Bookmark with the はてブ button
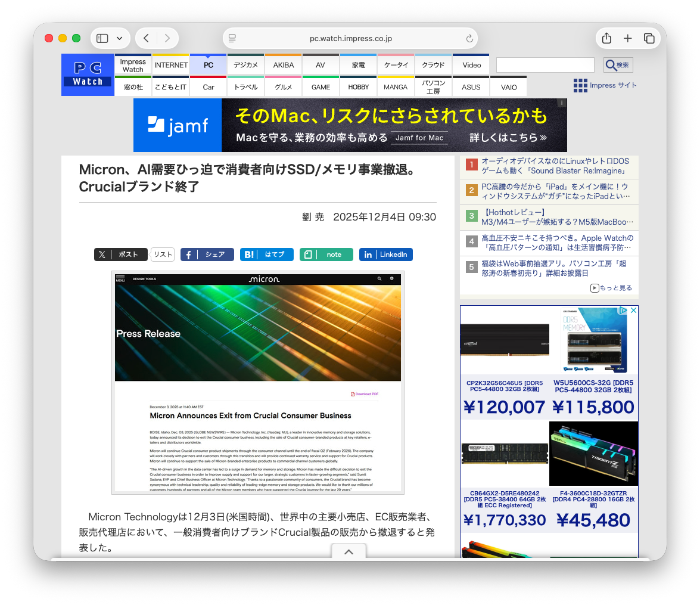This screenshot has width=700, height=605. point(266,255)
